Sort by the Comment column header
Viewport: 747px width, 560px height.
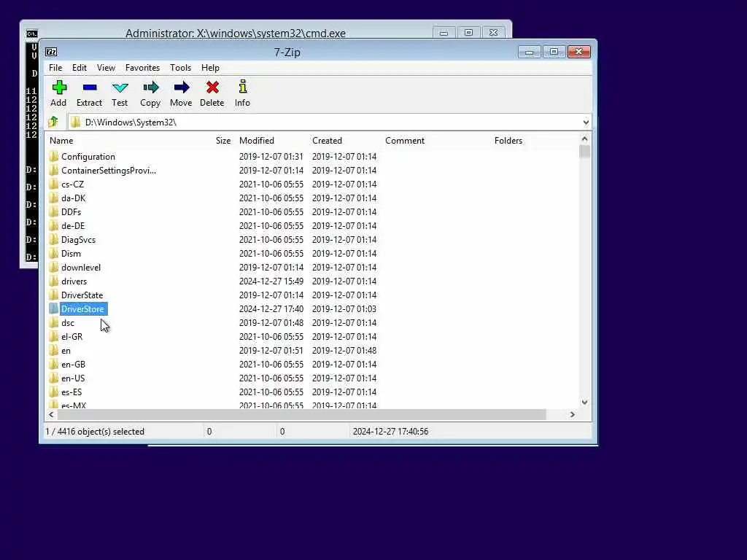pyautogui.click(x=404, y=141)
